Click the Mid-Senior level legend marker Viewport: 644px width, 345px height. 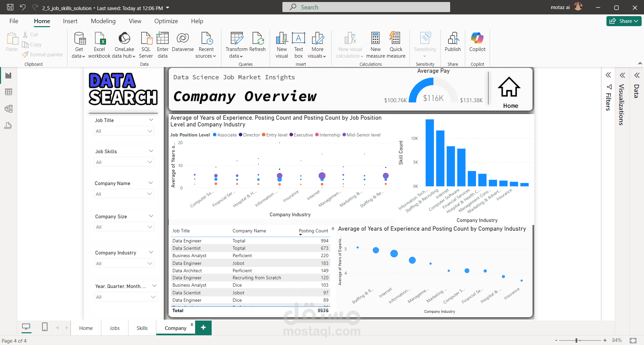click(344, 135)
